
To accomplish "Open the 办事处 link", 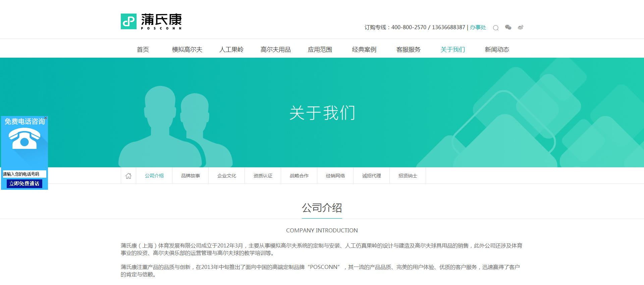I will tap(478, 27).
